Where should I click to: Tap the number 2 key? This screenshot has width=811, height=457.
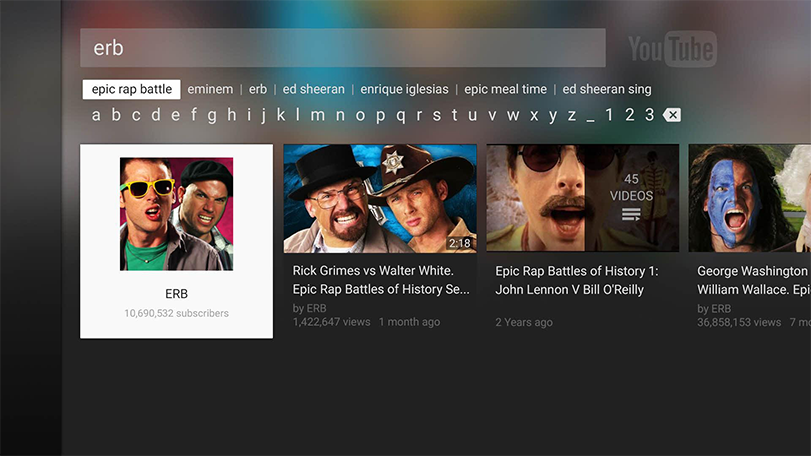(x=629, y=114)
